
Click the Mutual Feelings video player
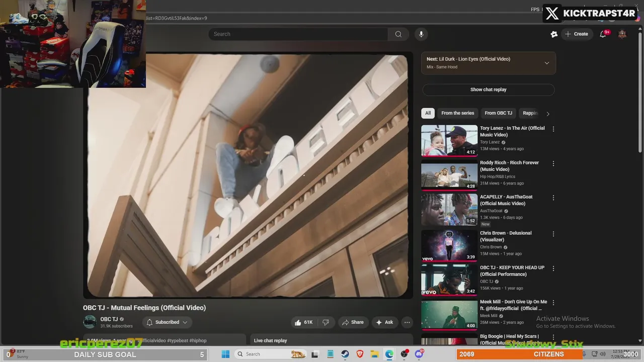(x=248, y=175)
